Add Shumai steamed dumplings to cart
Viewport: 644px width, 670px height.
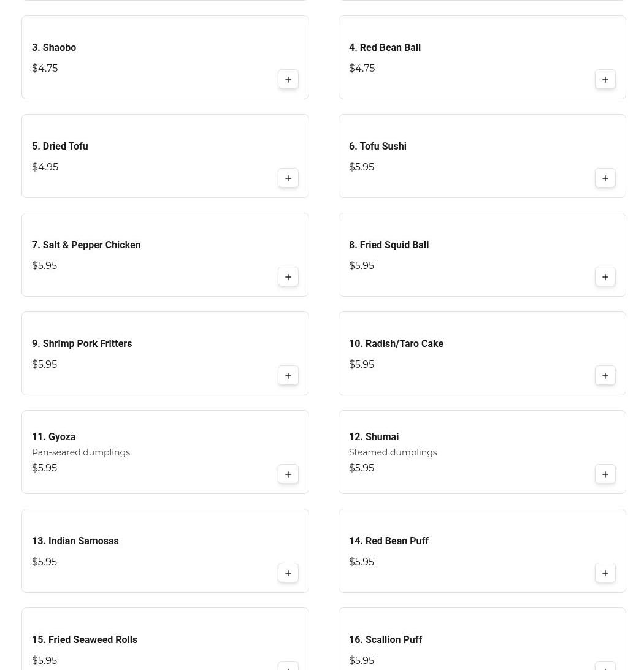pyautogui.click(x=605, y=474)
